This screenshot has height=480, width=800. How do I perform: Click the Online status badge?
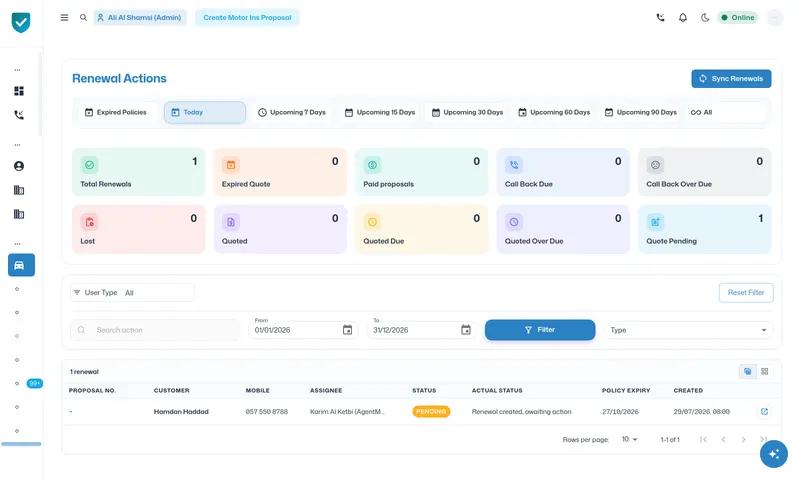click(738, 17)
